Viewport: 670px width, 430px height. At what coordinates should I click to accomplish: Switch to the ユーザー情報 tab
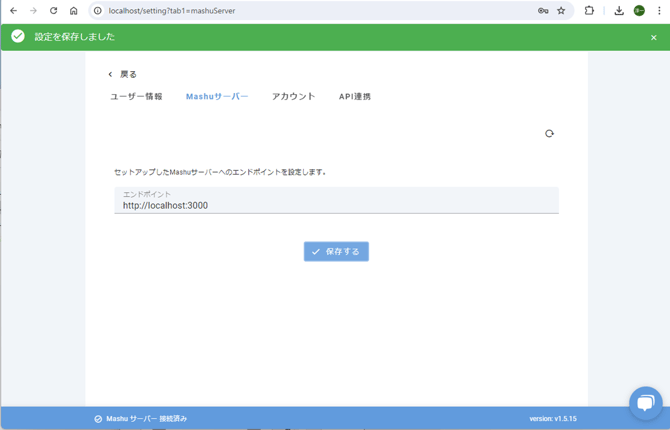point(136,97)
